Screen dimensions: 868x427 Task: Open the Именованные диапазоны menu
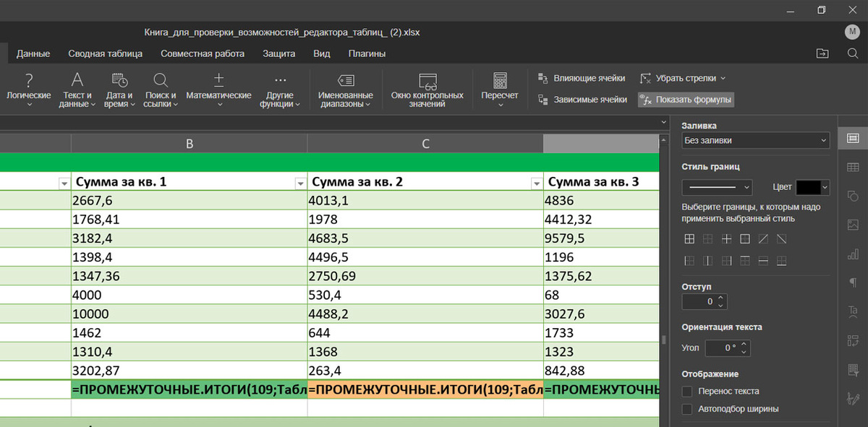[x=345, y=90]
